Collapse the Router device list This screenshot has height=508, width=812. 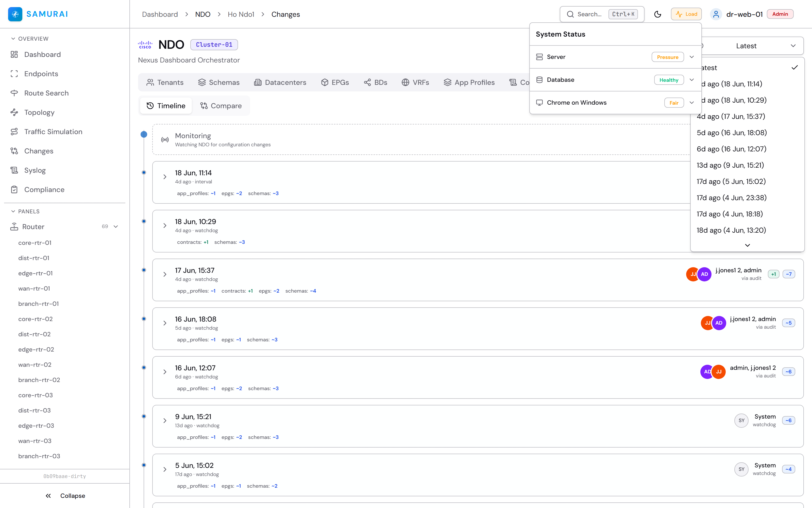(x=116, y=227)
